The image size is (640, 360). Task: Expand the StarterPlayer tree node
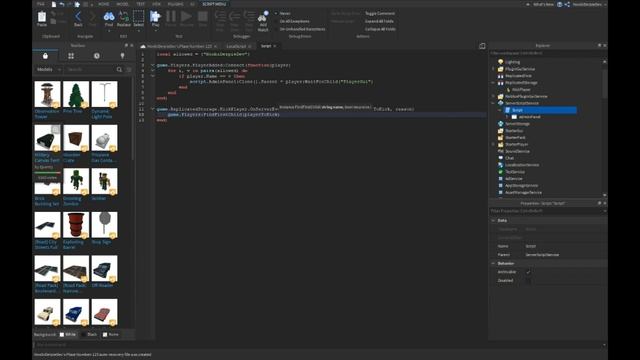493,144
